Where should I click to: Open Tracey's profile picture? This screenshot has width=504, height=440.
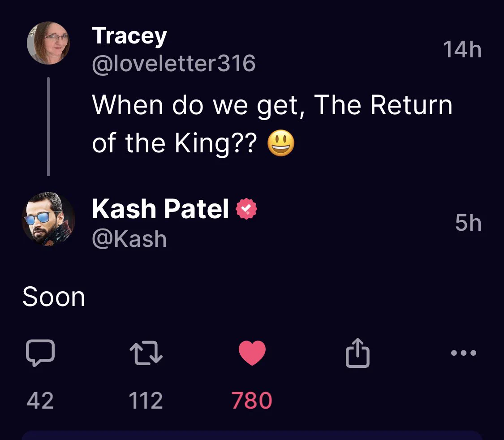(x=48, y=43)
